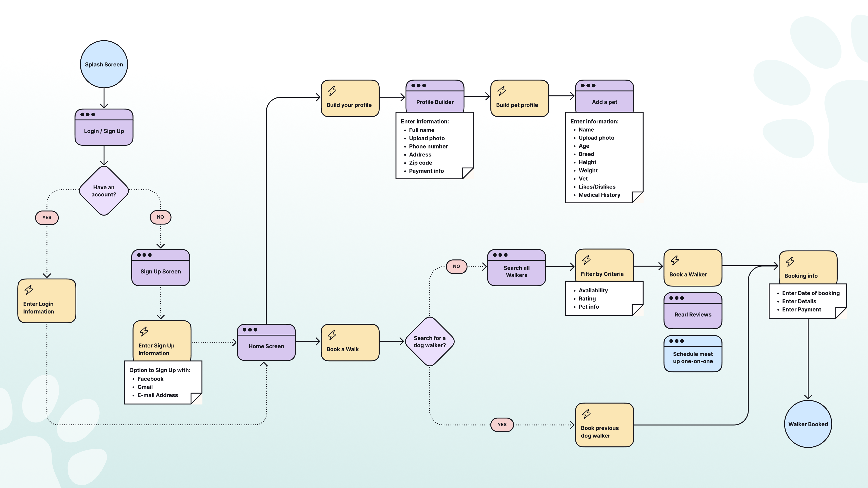This screenshot has height=488, width=868.
Task: Click lightning icon in Book a Walker
Action: click(x=674, y=260)
